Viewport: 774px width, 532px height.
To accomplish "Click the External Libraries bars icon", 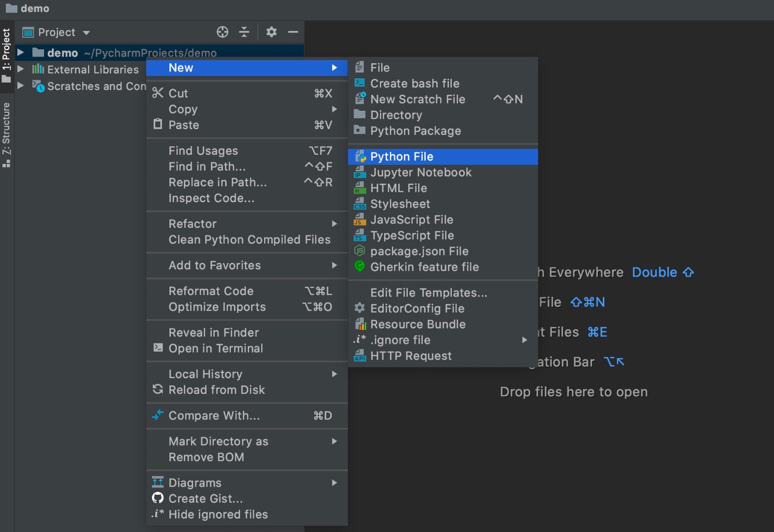I will click(38, 69).
